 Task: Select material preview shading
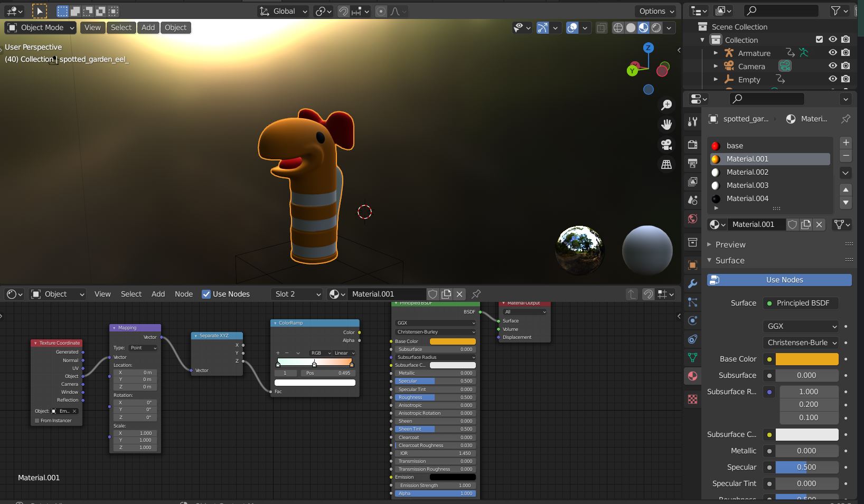643,27
